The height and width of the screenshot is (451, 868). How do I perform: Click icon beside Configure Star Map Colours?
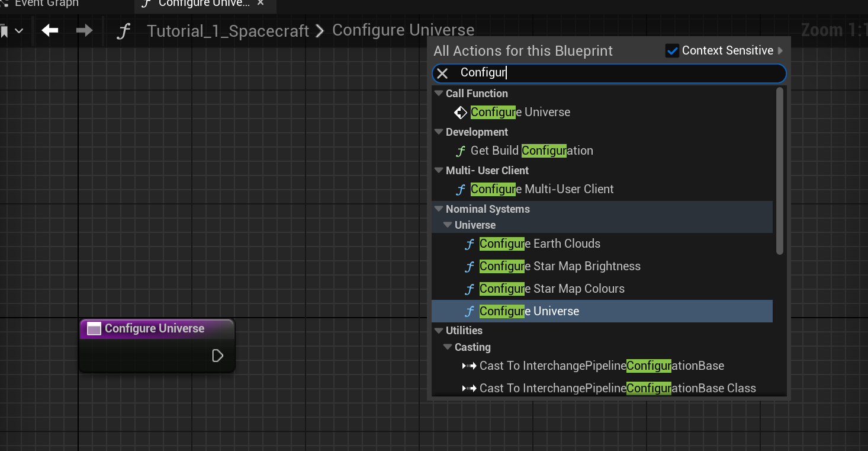tap(470, 289)
